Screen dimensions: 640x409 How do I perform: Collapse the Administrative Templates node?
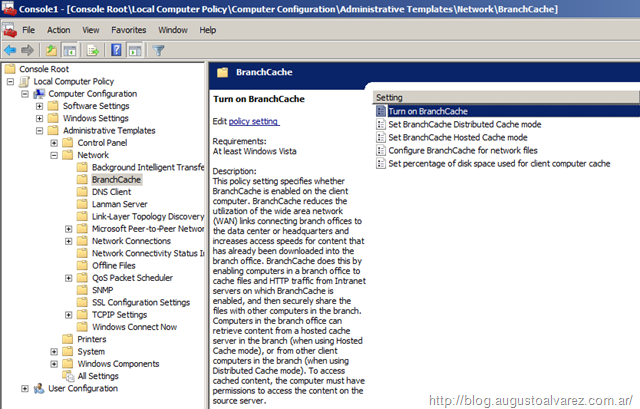click(x=40, y=130)
